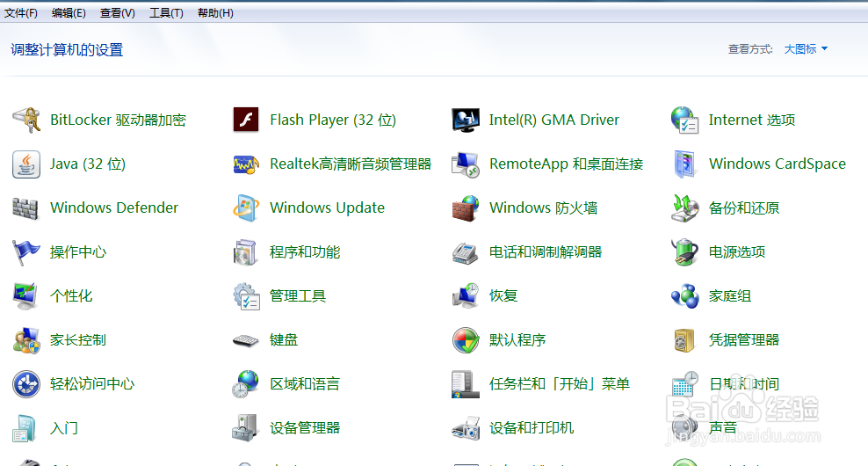
Task: Click the Windows Update text link
Action: click(327, 208)
